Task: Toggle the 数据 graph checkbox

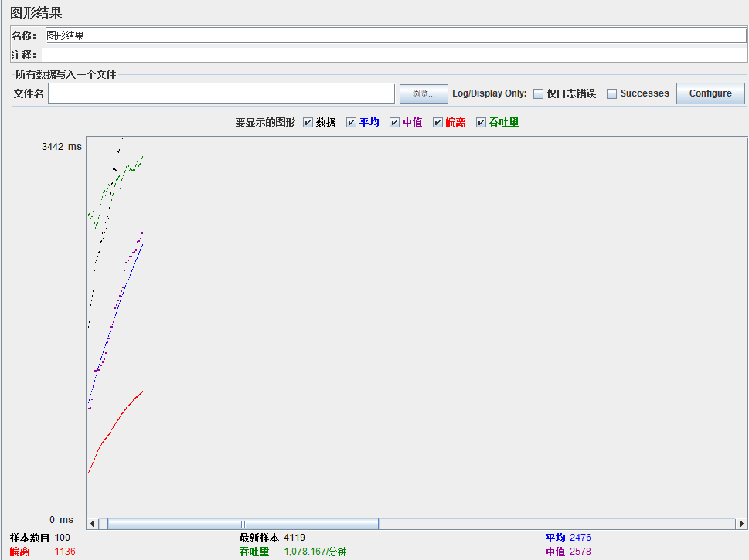Action: tap(308, 123)
